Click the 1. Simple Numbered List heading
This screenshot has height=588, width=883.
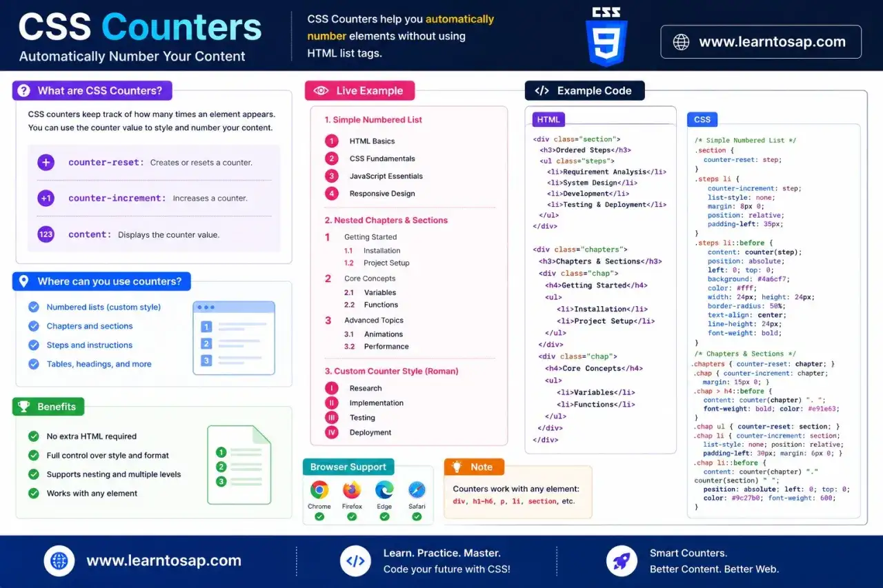pos(373,120)
